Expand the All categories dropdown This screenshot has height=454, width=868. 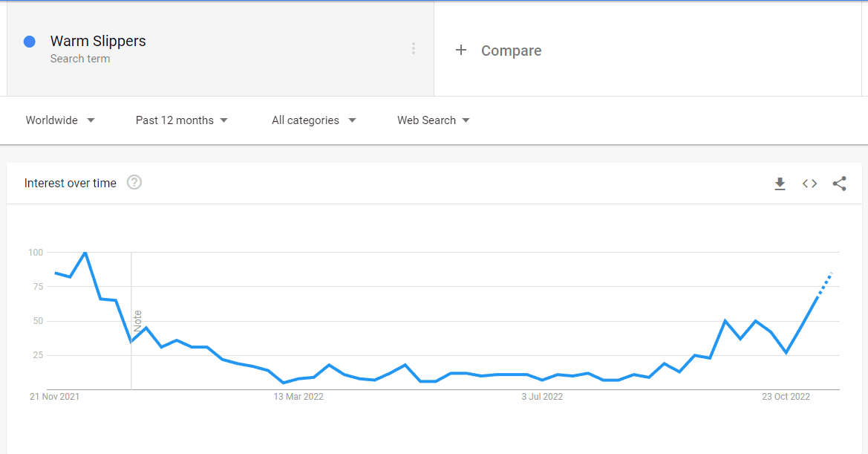[x=314, y=120]
